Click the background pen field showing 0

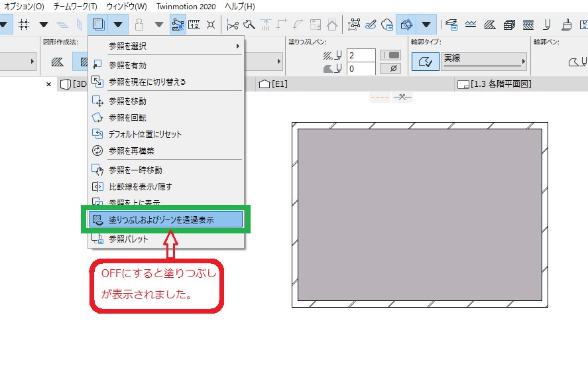[x=361, y=69]
